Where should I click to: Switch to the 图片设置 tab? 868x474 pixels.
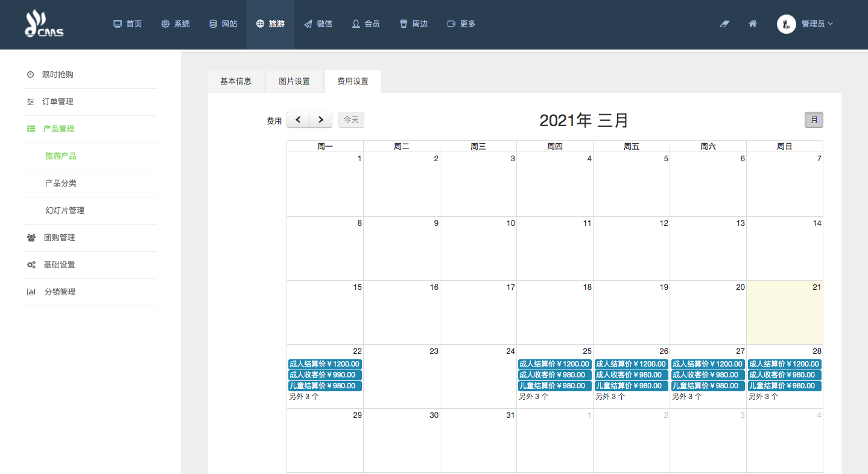tap(294, 82)
